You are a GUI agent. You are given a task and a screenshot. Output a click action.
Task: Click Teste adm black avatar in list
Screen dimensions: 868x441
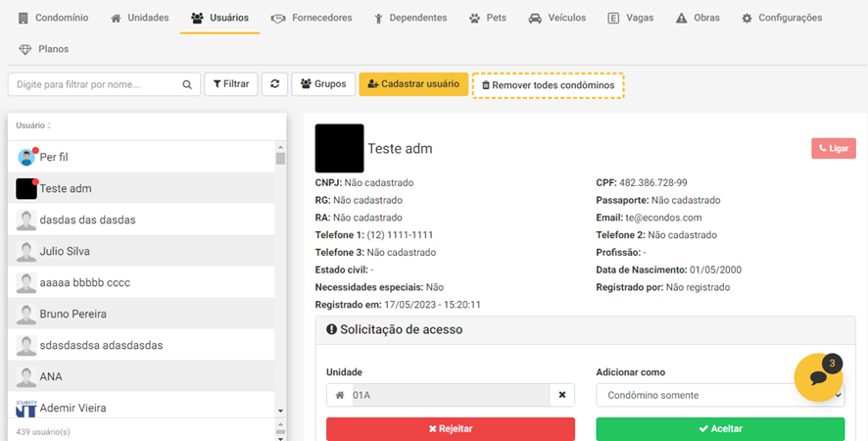tap(26, 189)
